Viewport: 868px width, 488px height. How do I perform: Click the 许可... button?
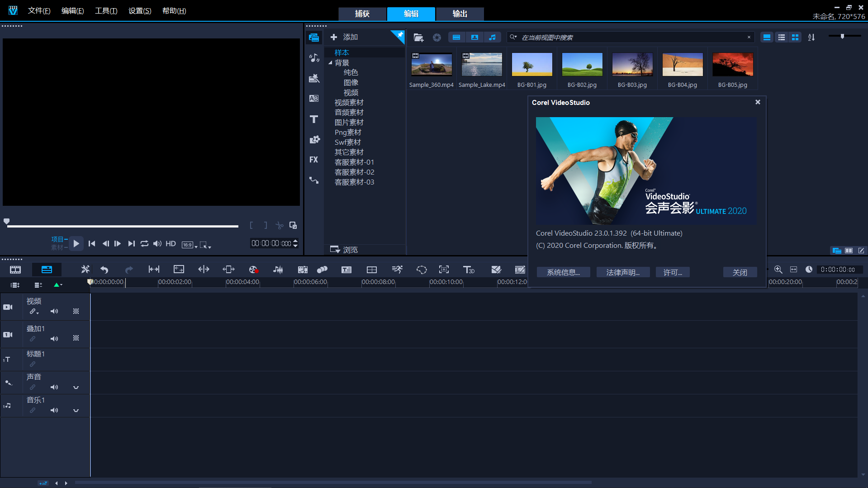click(x=673, y=272)
